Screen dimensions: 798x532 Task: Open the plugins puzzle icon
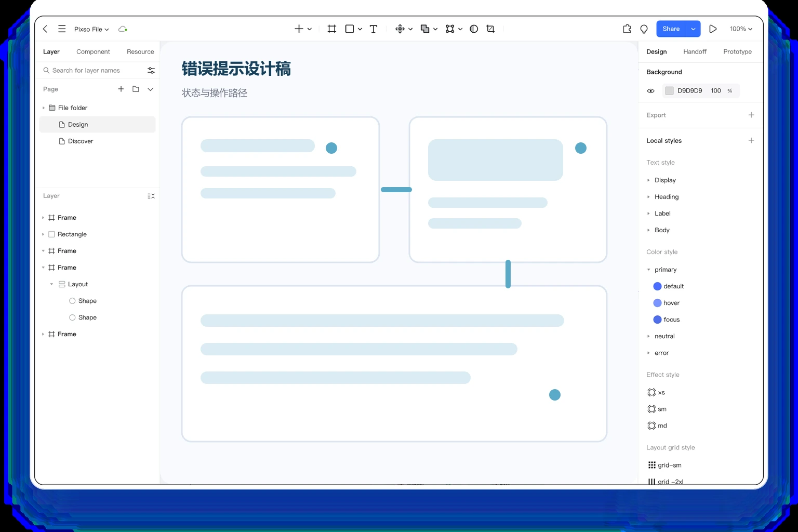click(627, 29)
